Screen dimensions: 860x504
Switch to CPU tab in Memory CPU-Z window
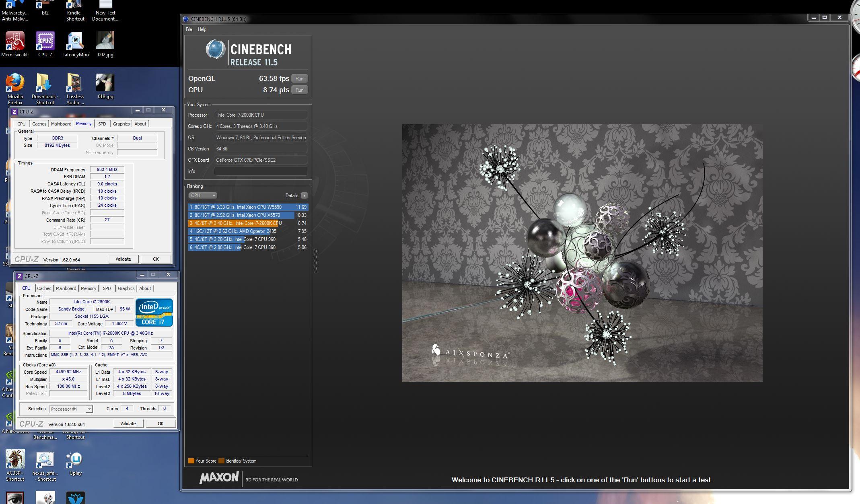pos(21,124)
